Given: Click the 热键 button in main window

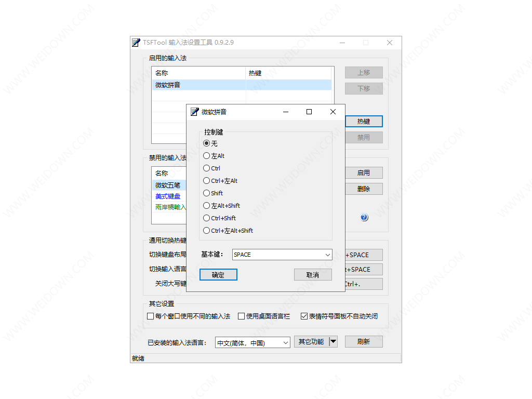Looking at the screenshot, I should click(364, 122).
